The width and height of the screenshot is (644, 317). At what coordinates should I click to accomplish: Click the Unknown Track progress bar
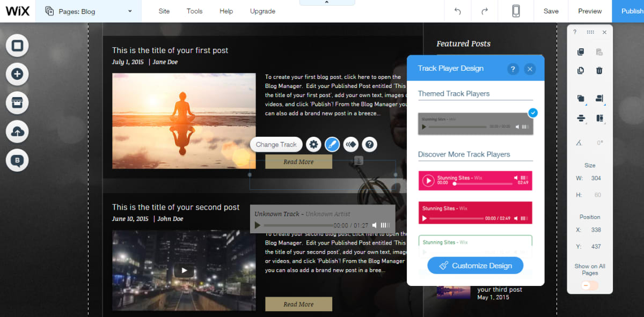pos(299,225)
